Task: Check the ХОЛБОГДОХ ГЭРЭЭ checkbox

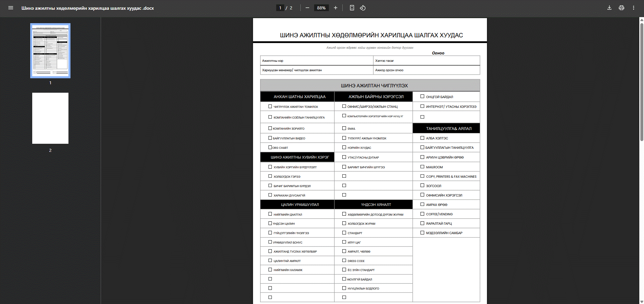Action: 270,176
